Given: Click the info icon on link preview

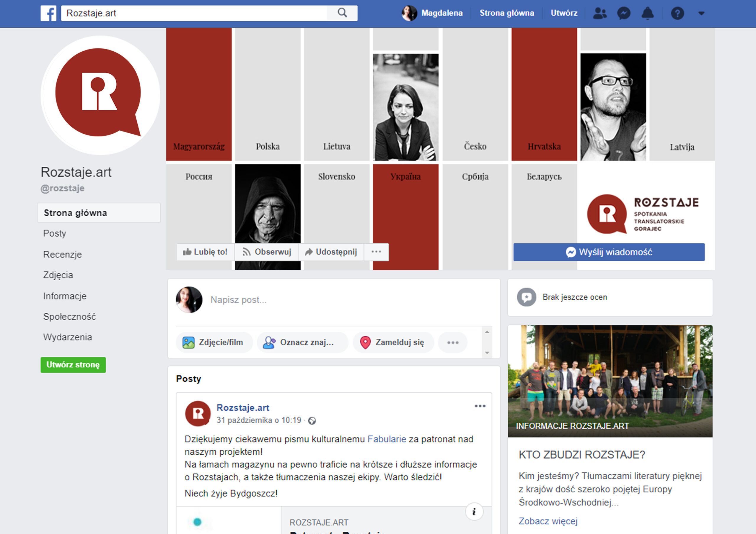Looking at the screenshot, I should pos(474,512).
